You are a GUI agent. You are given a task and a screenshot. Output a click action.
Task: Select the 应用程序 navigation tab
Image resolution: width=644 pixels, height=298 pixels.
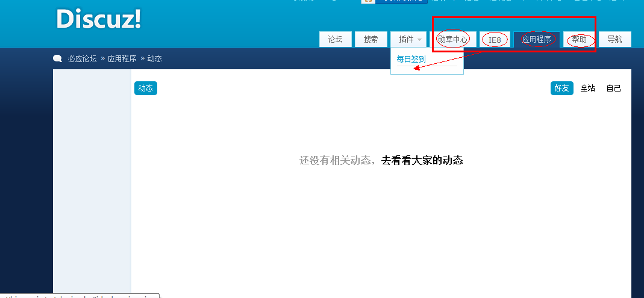[x=537, y=39]
